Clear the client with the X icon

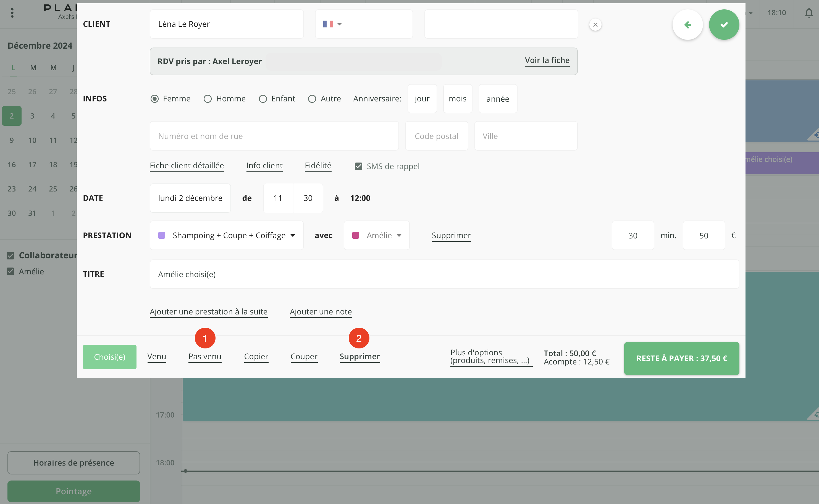click(595, 25)
